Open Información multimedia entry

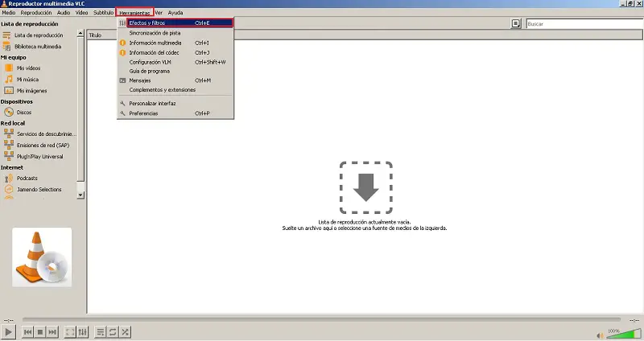coord(175,43)
